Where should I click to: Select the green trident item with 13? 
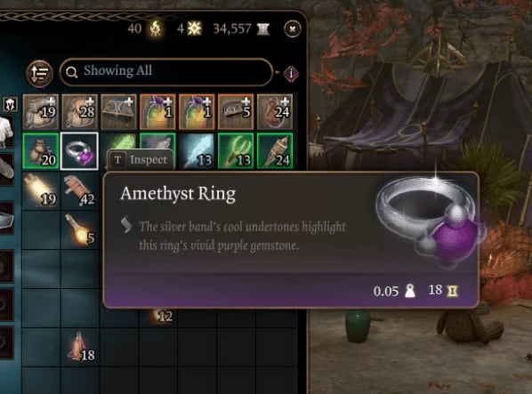point(236,151)
